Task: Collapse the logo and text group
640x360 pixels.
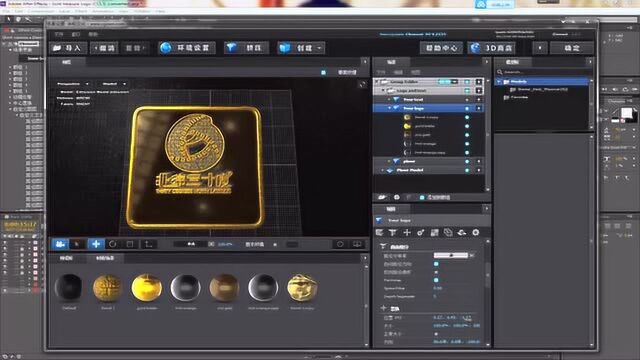Action: click(383, 91)
